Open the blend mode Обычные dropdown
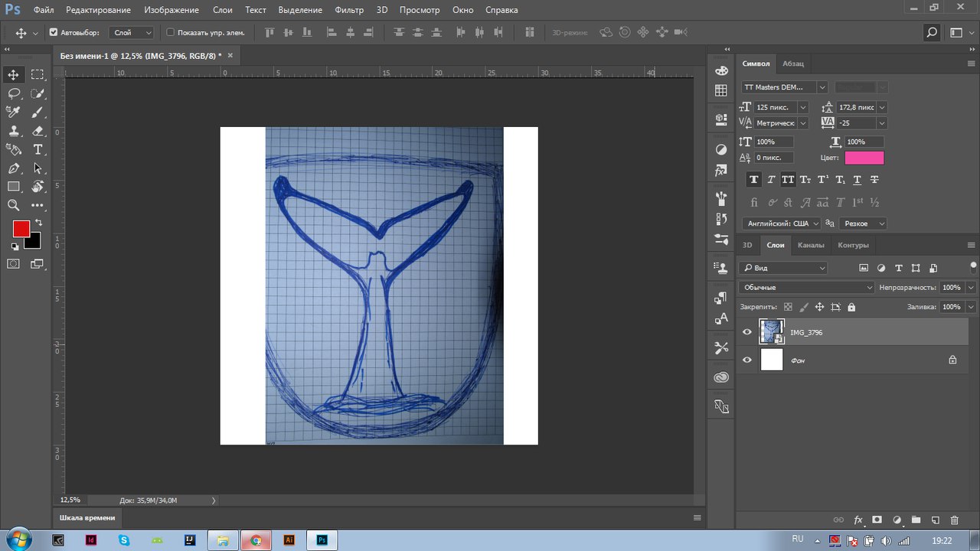Screen dimensions: 980x551 [x=807, y=287]
